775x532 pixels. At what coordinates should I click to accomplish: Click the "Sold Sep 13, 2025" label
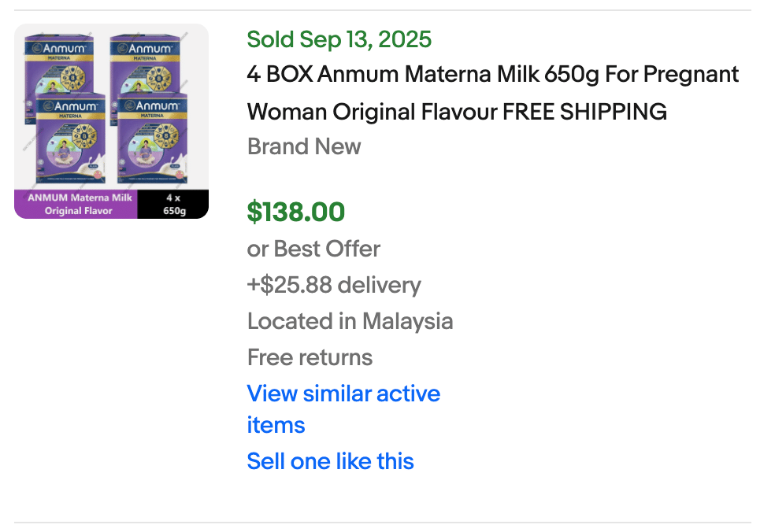339,39
